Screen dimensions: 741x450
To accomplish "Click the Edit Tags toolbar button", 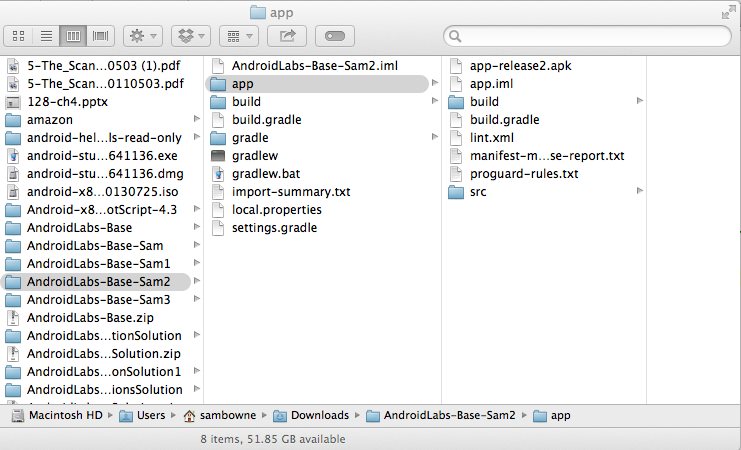I will tap(335, 36).
